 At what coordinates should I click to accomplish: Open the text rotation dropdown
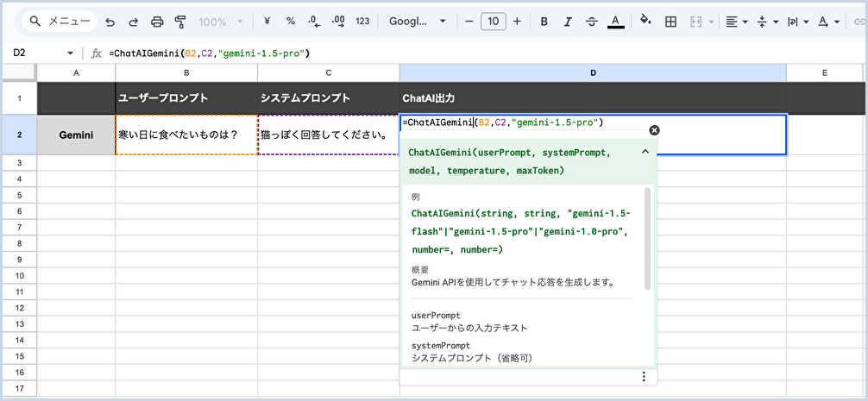click(828, 22)
